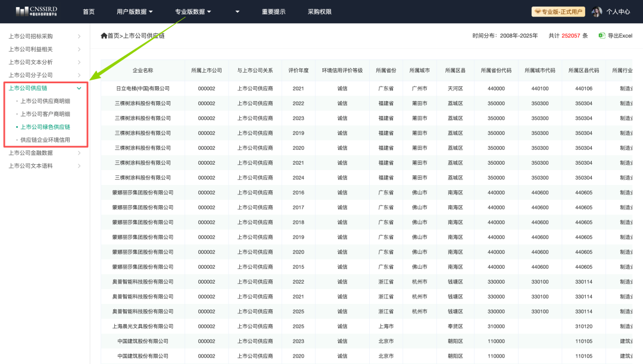Open 专业版数据 dropdown menu
This screenshot has height=364, width=643.
click(x=193, y=12)
